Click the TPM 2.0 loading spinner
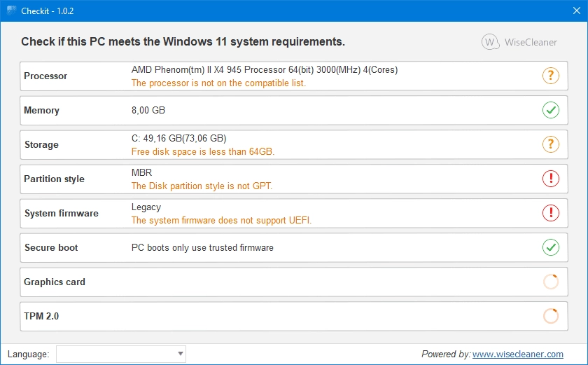Image resolution: width=588 pixels, height=365 pixels. pos(550,316)
